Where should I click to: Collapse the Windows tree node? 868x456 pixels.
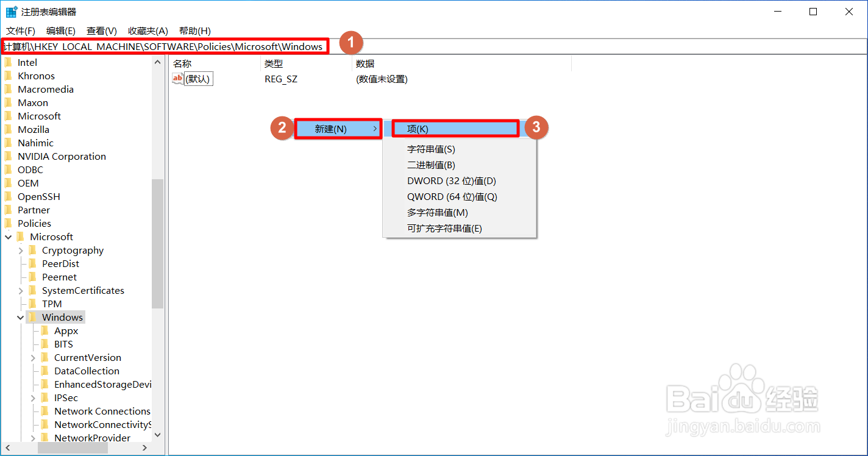[x=20, y=316]
